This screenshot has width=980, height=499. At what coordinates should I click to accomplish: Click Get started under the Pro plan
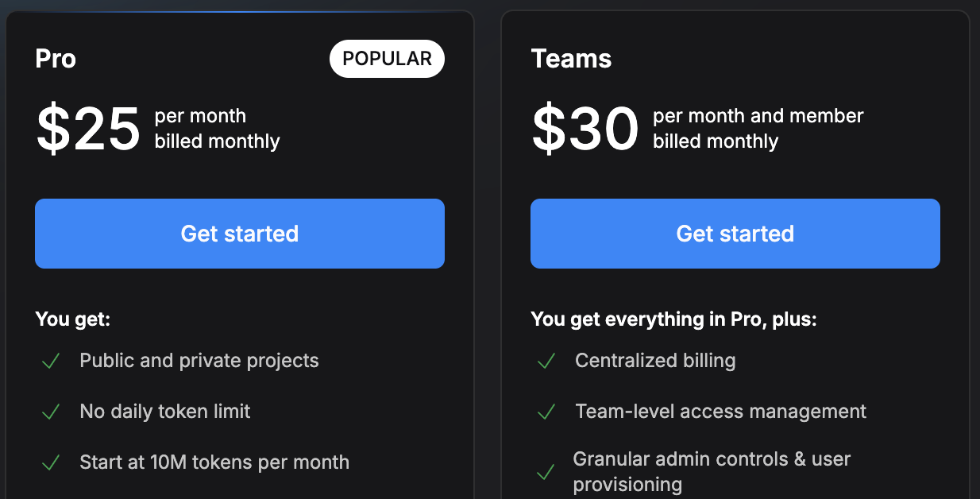click(239, 234)
